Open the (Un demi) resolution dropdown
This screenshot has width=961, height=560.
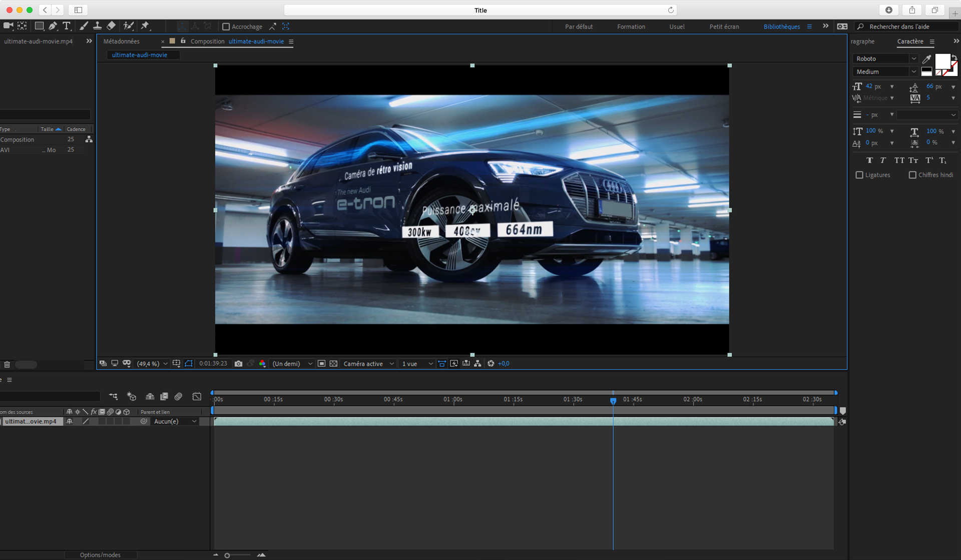(292, 364)
